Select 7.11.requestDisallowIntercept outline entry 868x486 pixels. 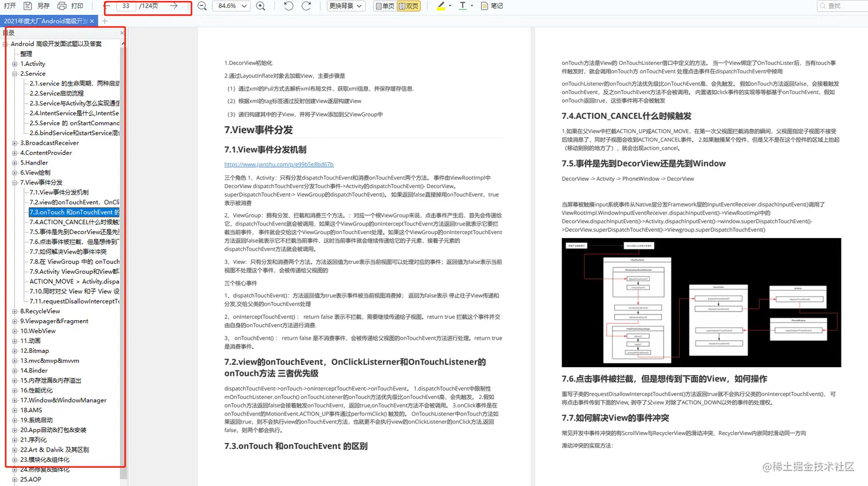tap(75, 301)
